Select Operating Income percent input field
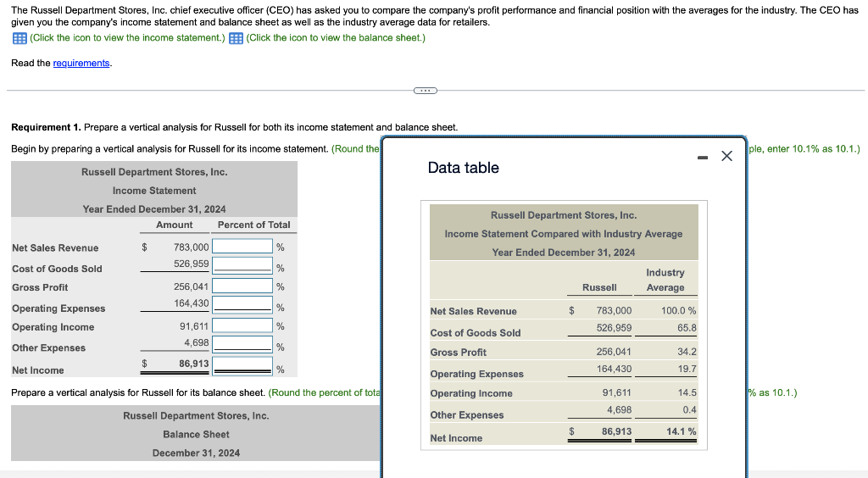Image resolution: width=868 pixels, height=478 pixels. point(242,325)
